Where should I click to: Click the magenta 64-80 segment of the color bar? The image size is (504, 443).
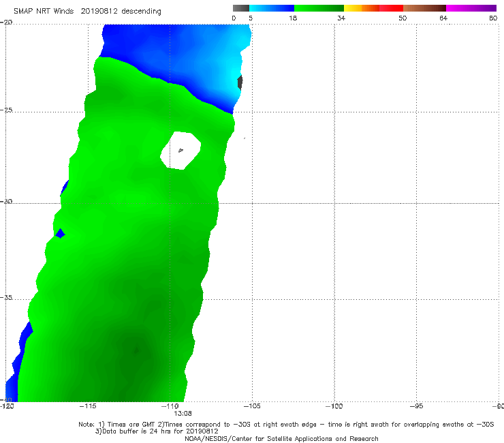point(471,8)
